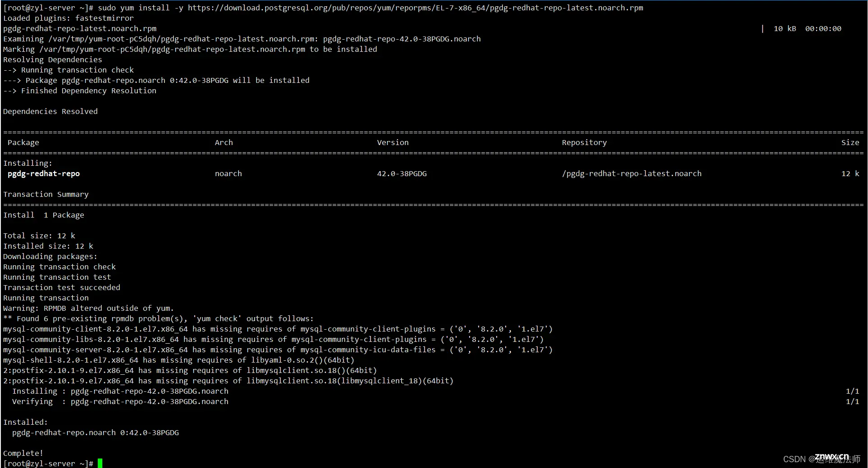Click the 'Examining /var/tmp/yum-root-pC5dqh' line
868x468 pixels.
[x=242, y=39]
